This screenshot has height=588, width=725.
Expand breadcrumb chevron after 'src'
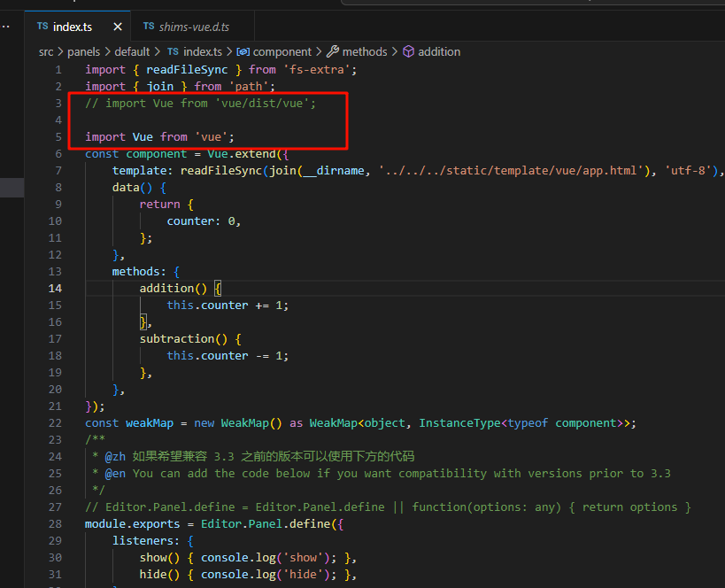tap(60, 52)
